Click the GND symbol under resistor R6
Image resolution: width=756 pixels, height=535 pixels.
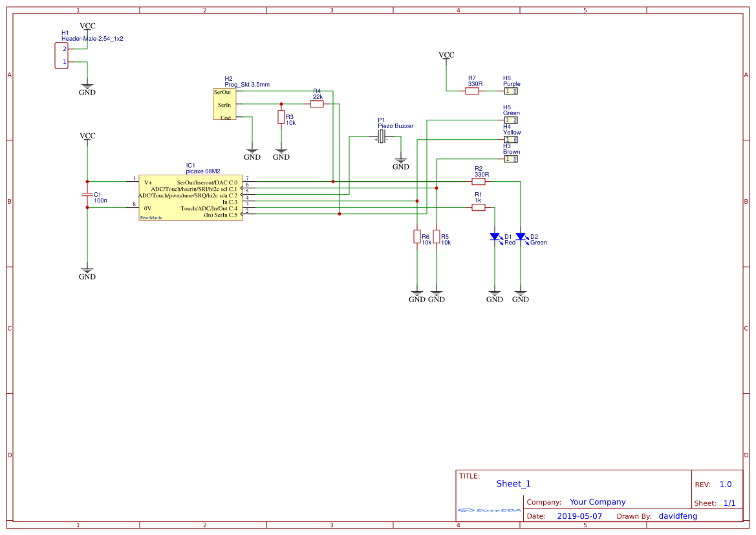[417, 293]
